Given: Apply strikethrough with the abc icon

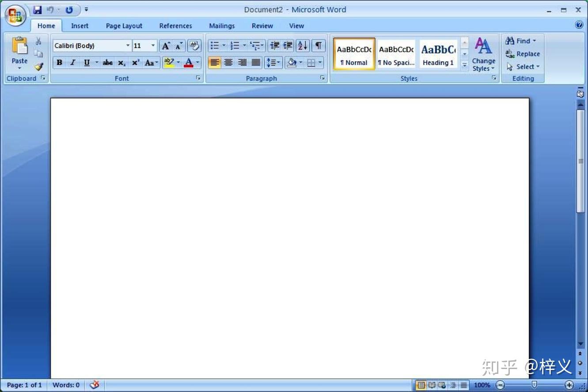Looking at the screenshot, I should [x=108, y=63].
